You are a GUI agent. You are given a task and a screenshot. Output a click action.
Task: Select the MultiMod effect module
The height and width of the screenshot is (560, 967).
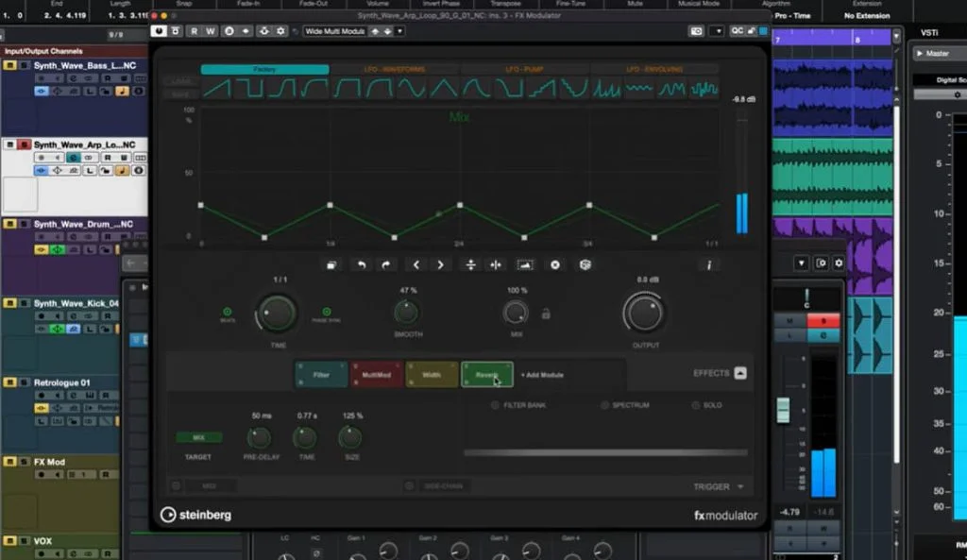click(376, 374)
